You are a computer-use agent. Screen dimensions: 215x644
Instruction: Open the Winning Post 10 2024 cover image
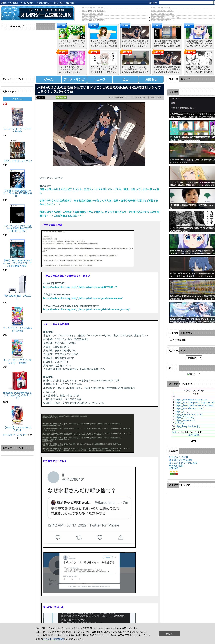[x=17, y=416]
